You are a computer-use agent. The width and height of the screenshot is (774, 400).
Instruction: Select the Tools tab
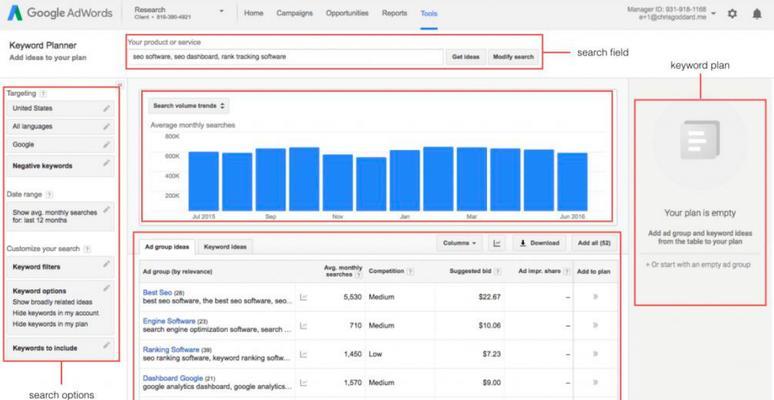click(429, 13)
